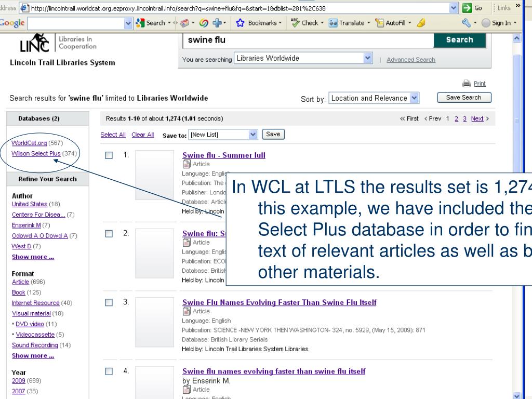Show more formats
Image resolution: width=532 pixels, height=399 pixels.
pyautogui.click(x=33, y=355)
